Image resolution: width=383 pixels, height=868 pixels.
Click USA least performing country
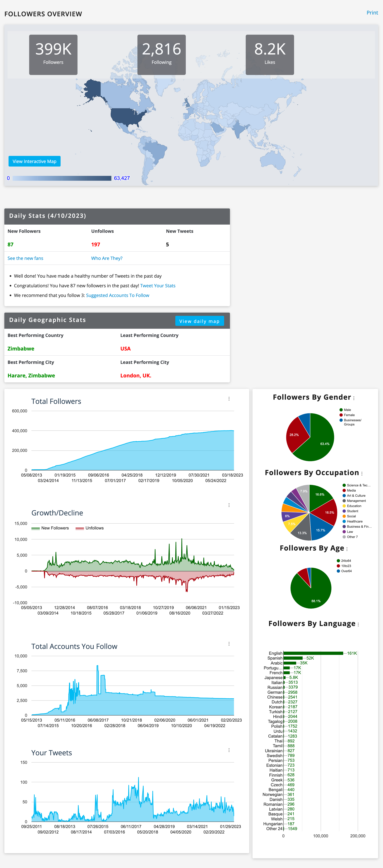tap(125, 348)
